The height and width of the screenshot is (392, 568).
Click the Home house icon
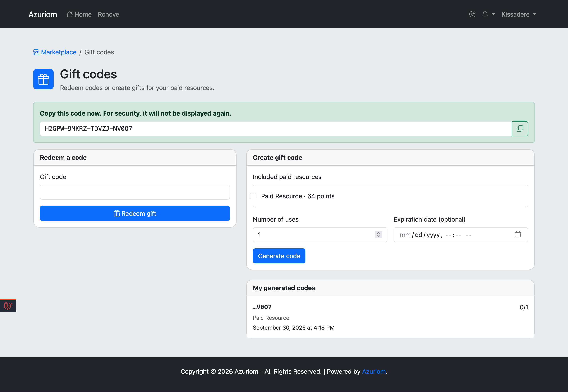point(70,14)
